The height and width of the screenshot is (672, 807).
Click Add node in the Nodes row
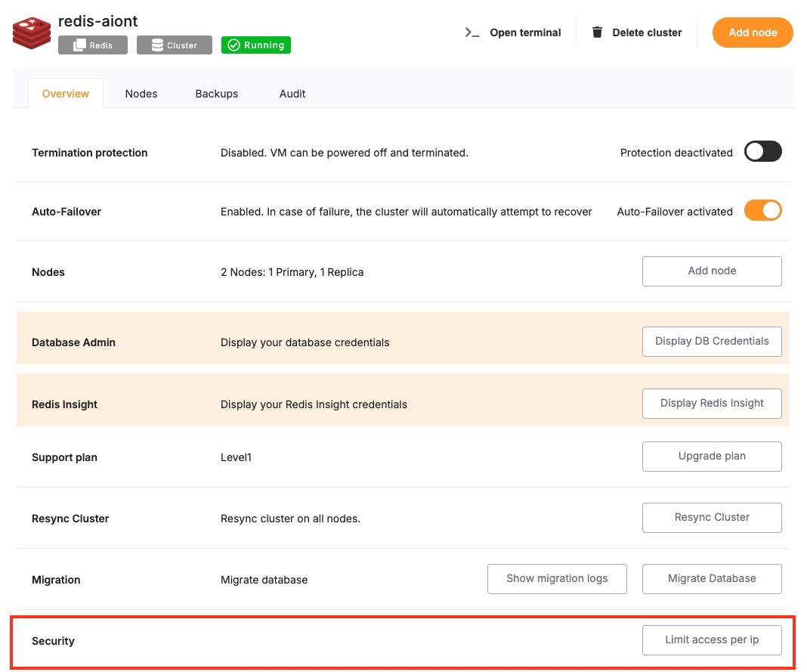tap(712, 271)
